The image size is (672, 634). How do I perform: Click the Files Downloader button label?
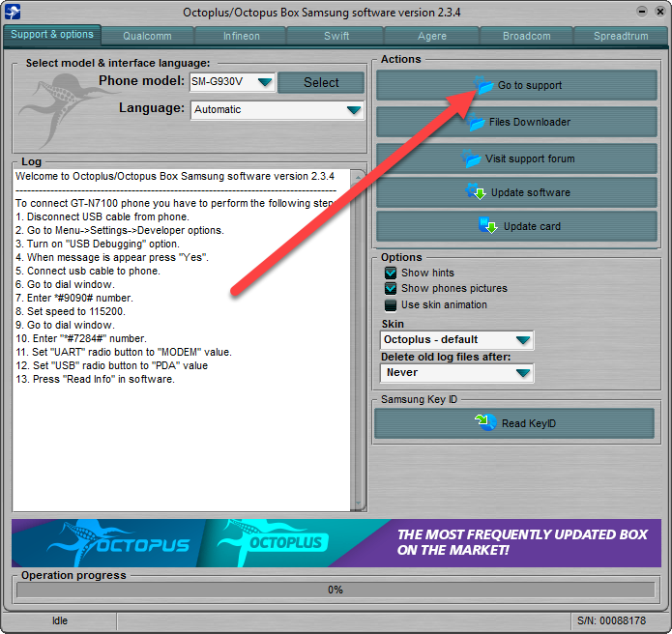pos(530,122)
